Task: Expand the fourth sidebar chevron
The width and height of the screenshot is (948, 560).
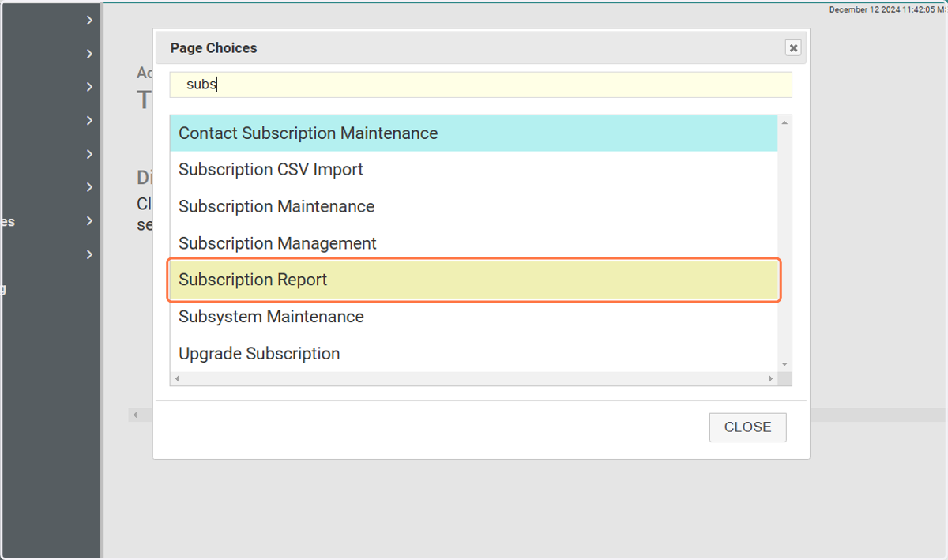Action: click(90, 121)
